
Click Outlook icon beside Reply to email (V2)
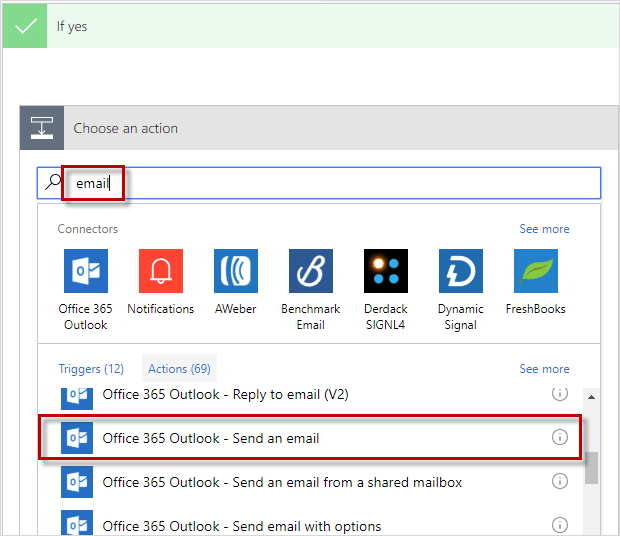[77, 398]
